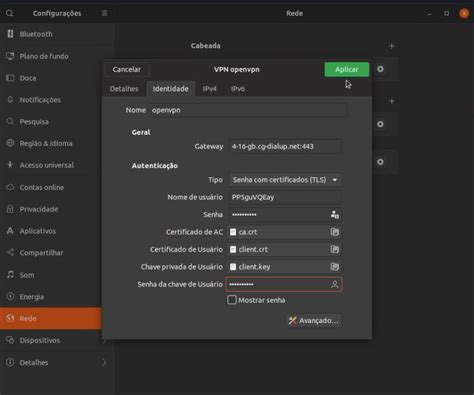Image resolution: width=474 pixels, height=395 pixels.
Task: Open the authentication Tipo dropdown
Action: pyautogui.click(x=285, y=180)
